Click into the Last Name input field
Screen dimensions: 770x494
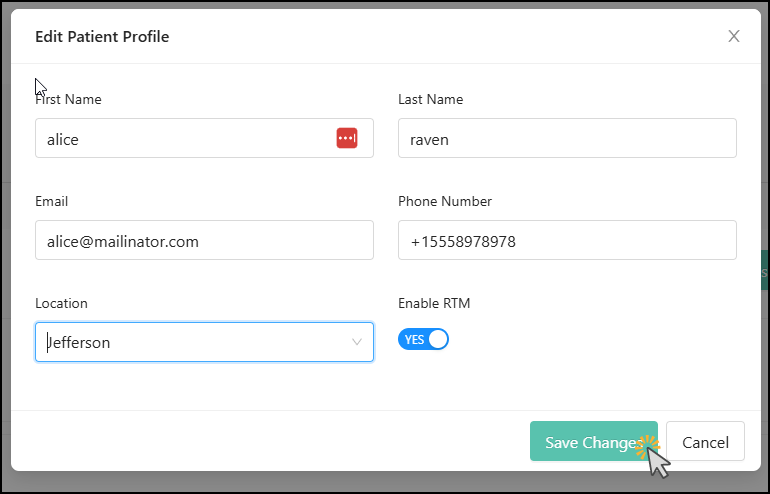(x=566, y=139)
